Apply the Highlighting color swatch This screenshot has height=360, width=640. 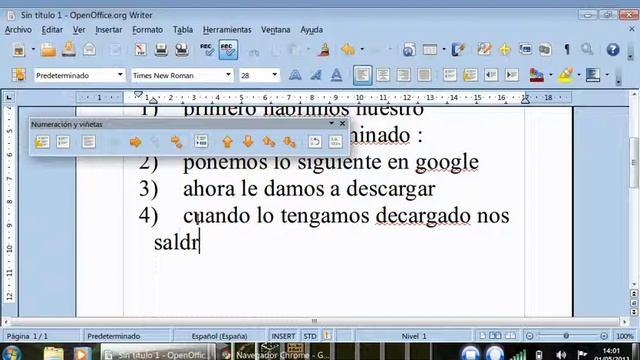pyautogui.click(x=565, y=75)
